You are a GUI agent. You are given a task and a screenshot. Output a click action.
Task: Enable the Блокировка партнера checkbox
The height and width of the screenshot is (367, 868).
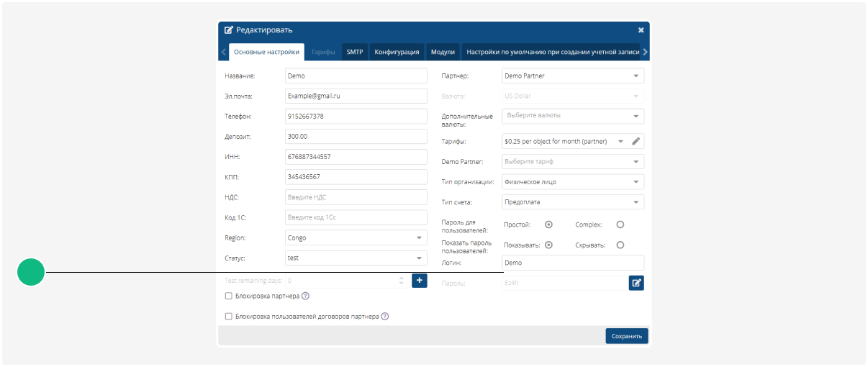(x=228, y=296)
